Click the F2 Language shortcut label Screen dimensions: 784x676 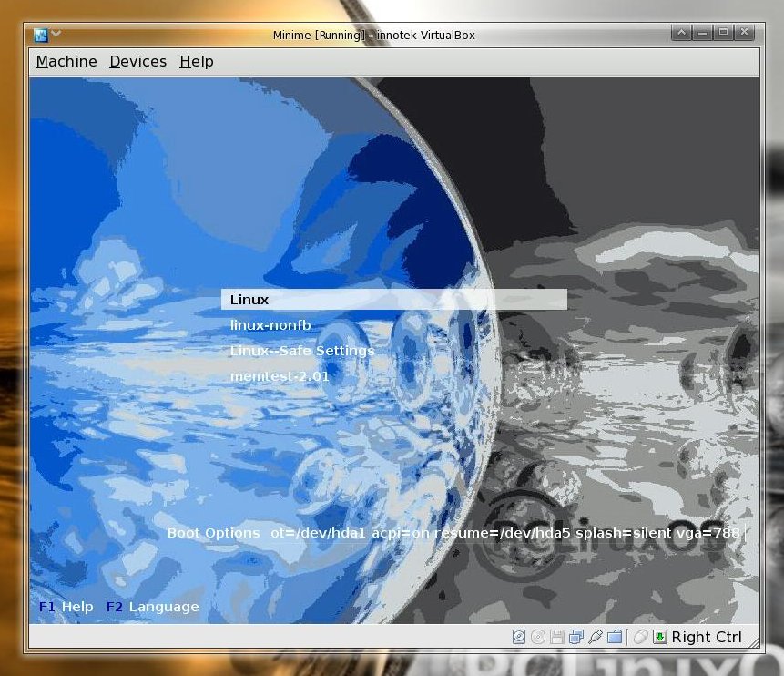coord(152,607)
